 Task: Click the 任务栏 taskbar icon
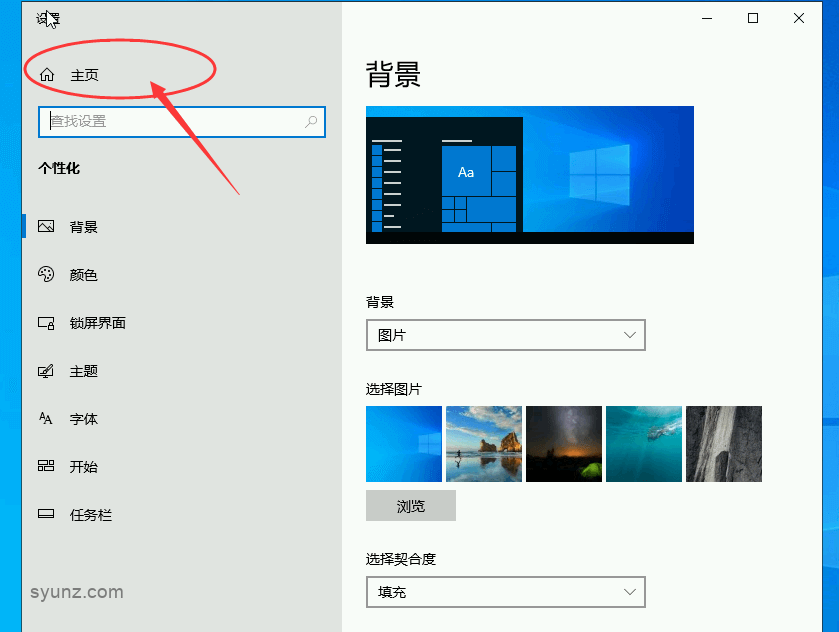click(46, 514)
